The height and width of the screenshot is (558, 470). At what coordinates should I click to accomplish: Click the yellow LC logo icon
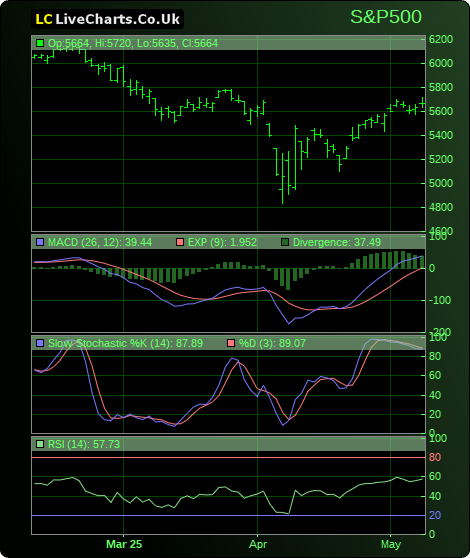coord(44,20)
